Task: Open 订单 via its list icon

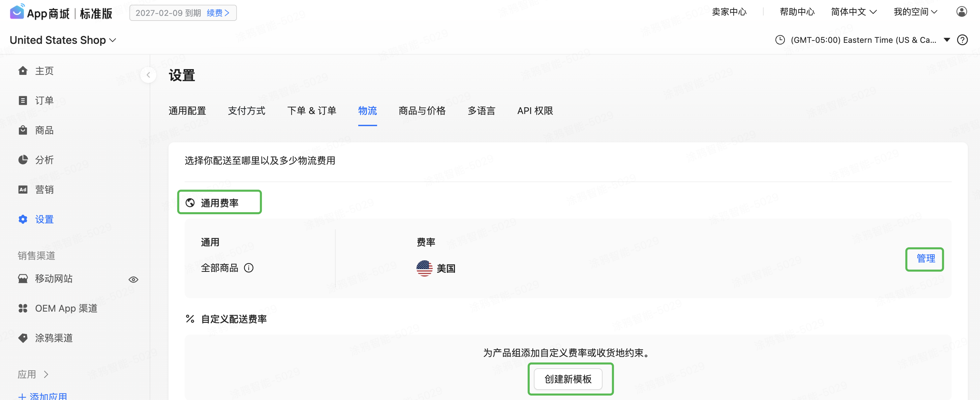Action: 23,101
